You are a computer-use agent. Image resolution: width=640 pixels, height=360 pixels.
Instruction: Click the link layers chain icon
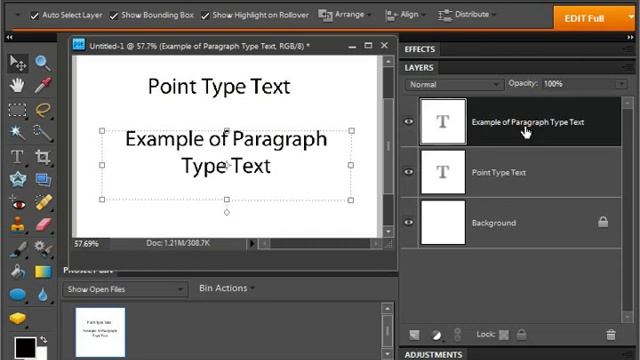458,335
